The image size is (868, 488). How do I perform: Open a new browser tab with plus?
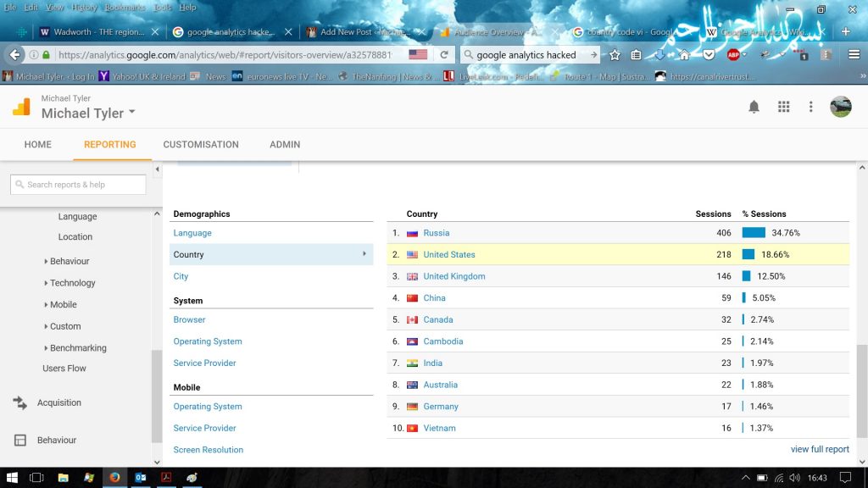coord(845,31)
